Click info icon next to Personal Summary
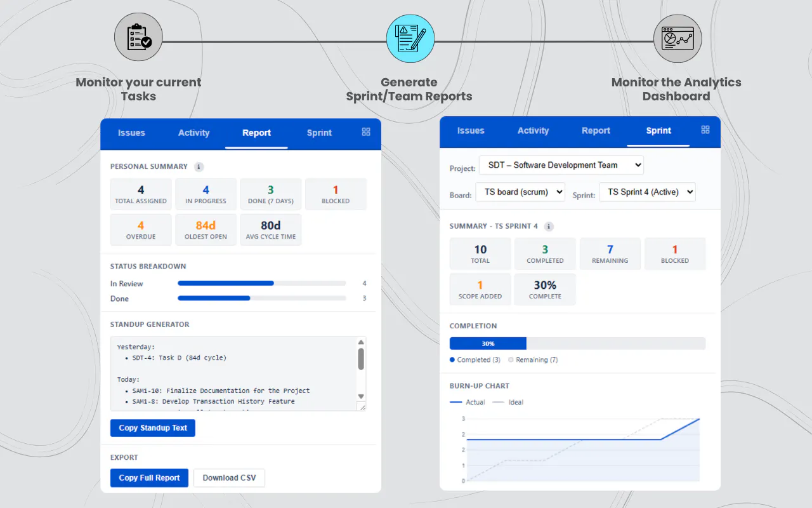The image size is (812, 508). click(199, 167)
